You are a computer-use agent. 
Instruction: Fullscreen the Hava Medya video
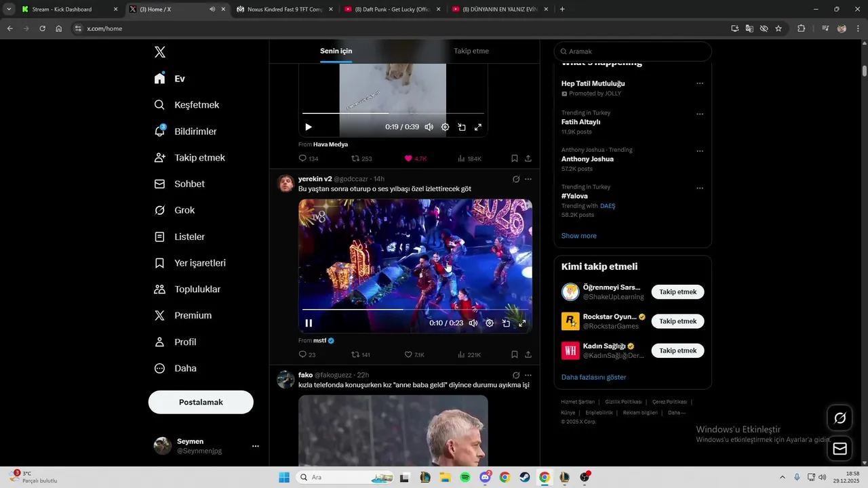(x=478, y=127)
